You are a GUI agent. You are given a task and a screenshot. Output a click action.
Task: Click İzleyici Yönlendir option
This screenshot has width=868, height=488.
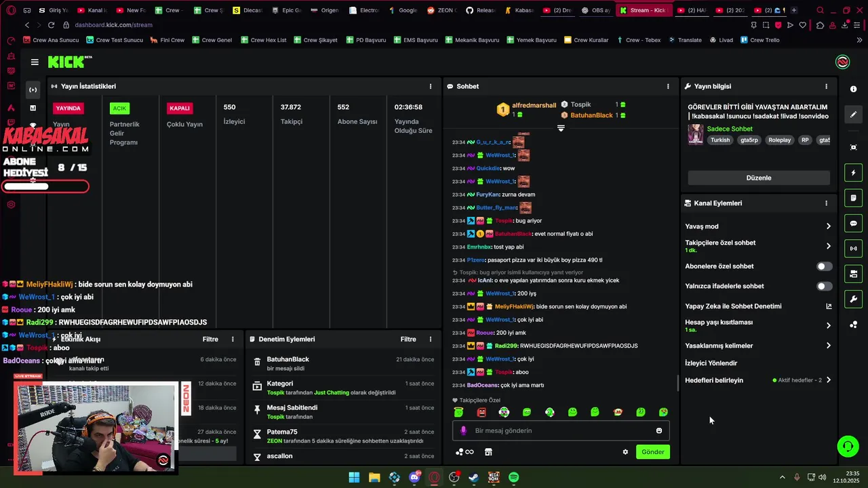tap(711, 363)
